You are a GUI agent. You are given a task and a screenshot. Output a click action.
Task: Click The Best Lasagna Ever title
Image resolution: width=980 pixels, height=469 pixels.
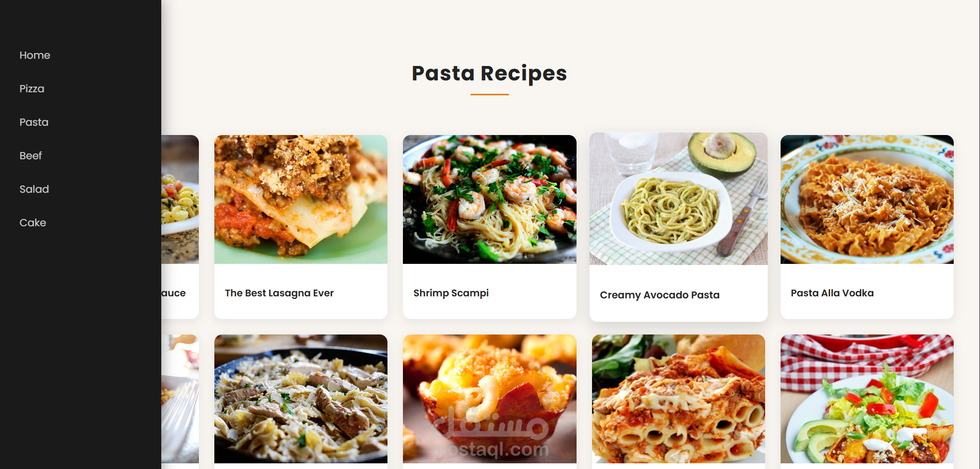(x=279, y=293)
